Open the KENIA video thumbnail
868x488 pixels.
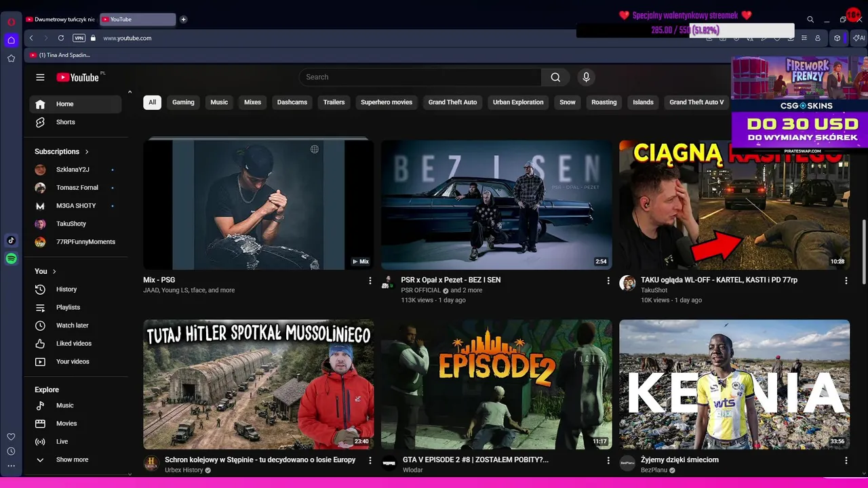(x=734, y=384)
